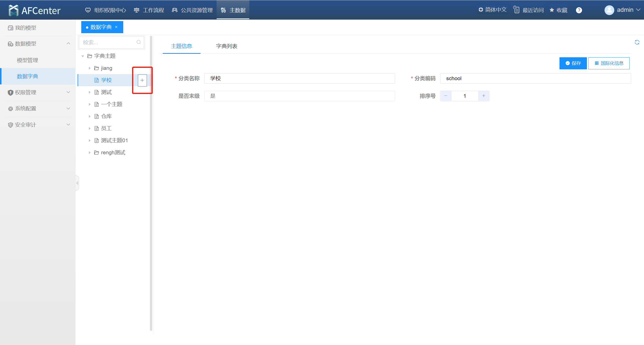The width and height of the screenshot is (644, 345).
Task: Click the AFCenter logo
Action: pyautogui.click(x=34, y=10)
